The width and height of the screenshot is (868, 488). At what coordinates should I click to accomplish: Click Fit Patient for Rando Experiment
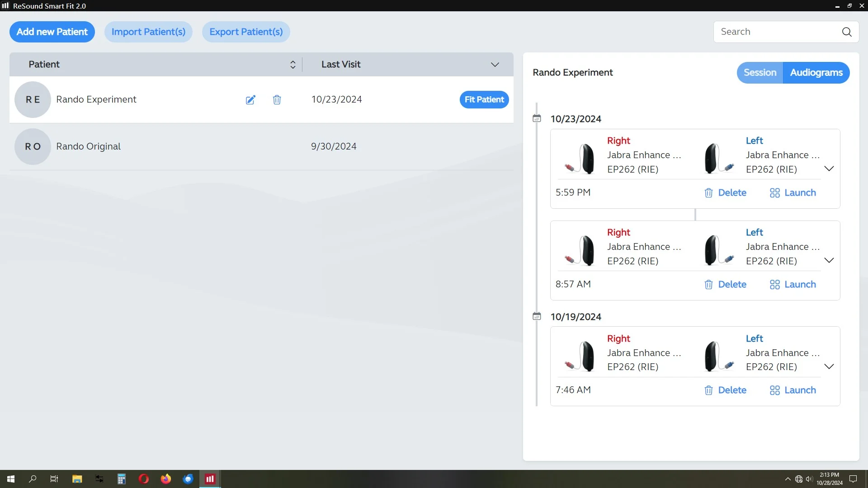[484, 100]
